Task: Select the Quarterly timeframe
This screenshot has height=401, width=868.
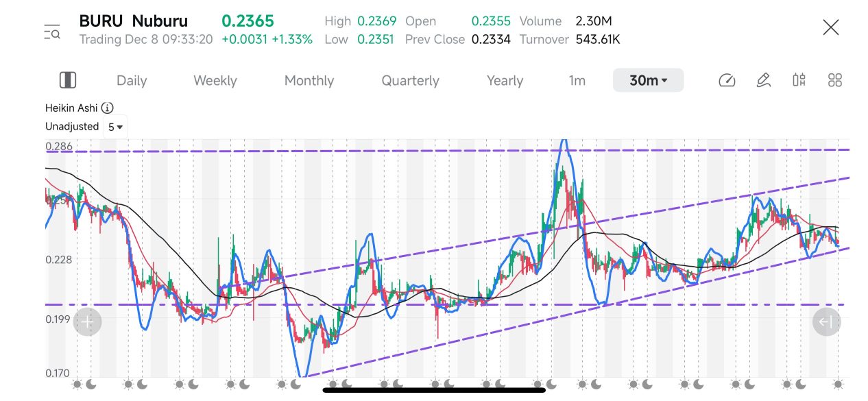Action: pyautogui.click(x=410, y=80)
